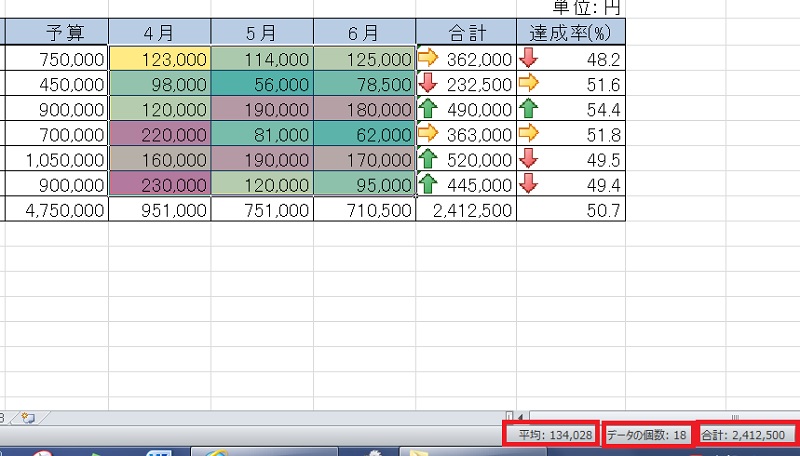This screenshot has height=456, width=800.
Task: Select the overall rate cell 50.7
Action: click(x=571, y=210)
